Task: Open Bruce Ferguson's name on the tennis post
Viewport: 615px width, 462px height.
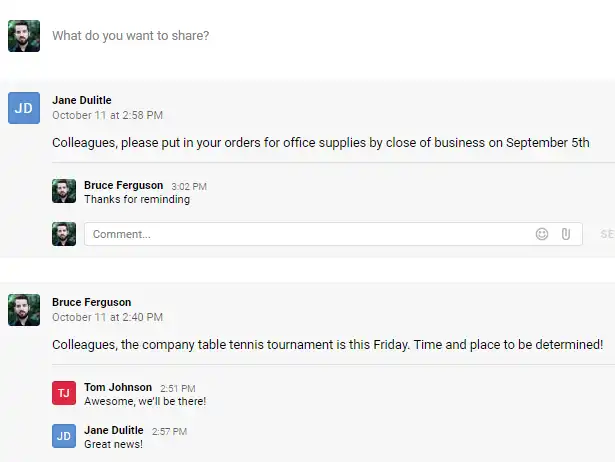Action: click(91, 302)
